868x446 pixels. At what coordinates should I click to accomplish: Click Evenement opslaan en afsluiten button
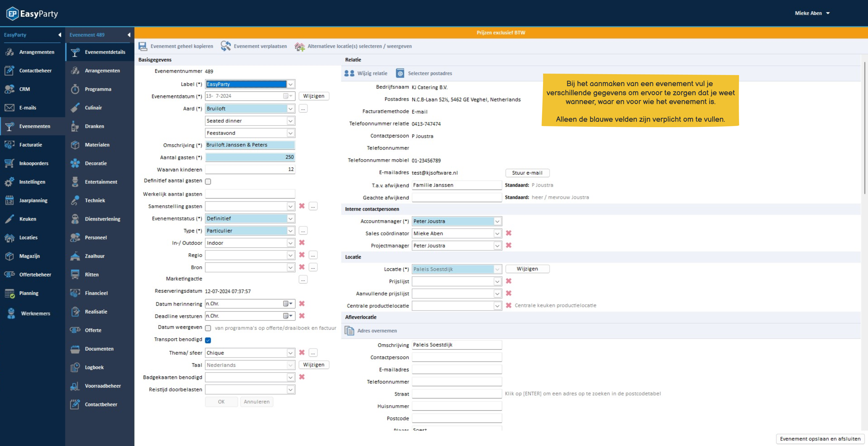pos(820,439)
